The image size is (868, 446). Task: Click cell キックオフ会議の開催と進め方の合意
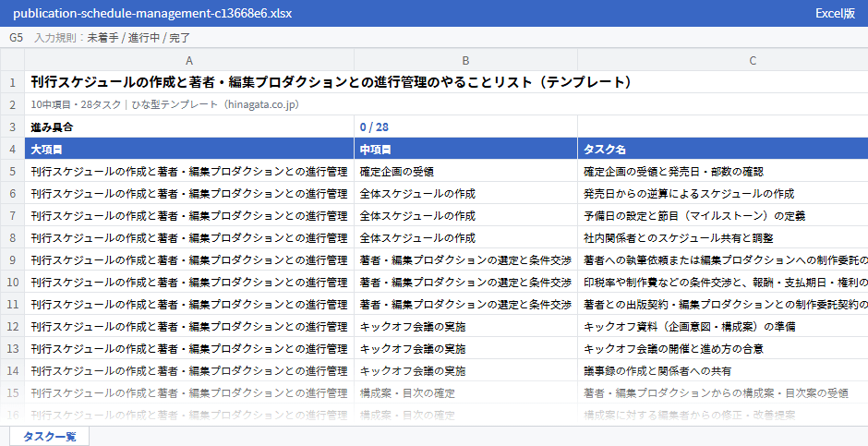click(x=722, y=348)
